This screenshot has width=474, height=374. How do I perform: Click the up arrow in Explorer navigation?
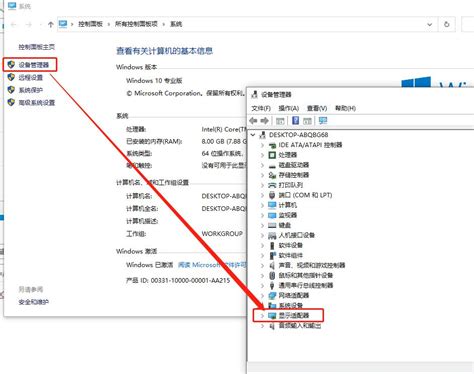[x=51, y=24]
